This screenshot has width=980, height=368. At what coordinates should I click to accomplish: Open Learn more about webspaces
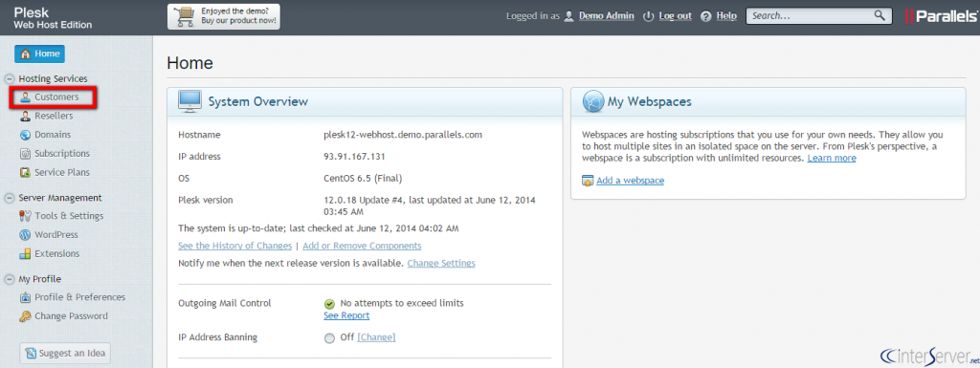click(832, 159)
